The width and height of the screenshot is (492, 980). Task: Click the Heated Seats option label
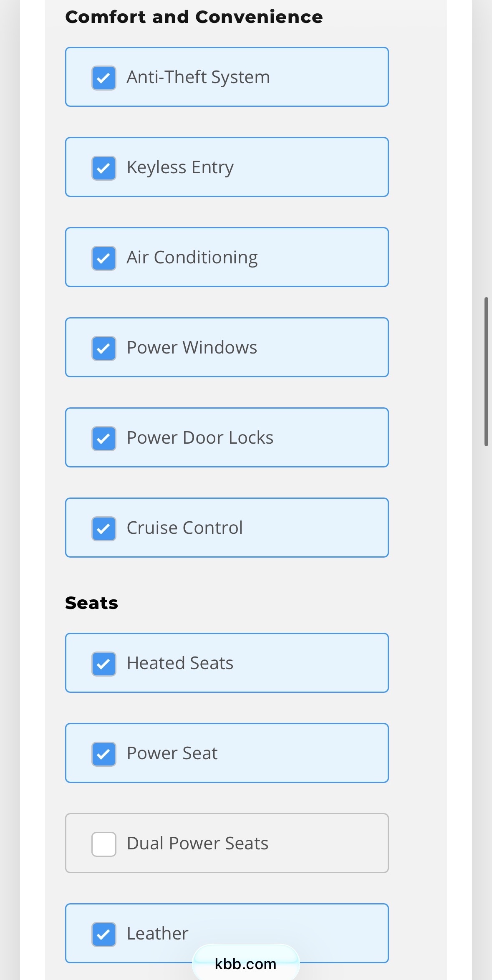tap(180, 663)
